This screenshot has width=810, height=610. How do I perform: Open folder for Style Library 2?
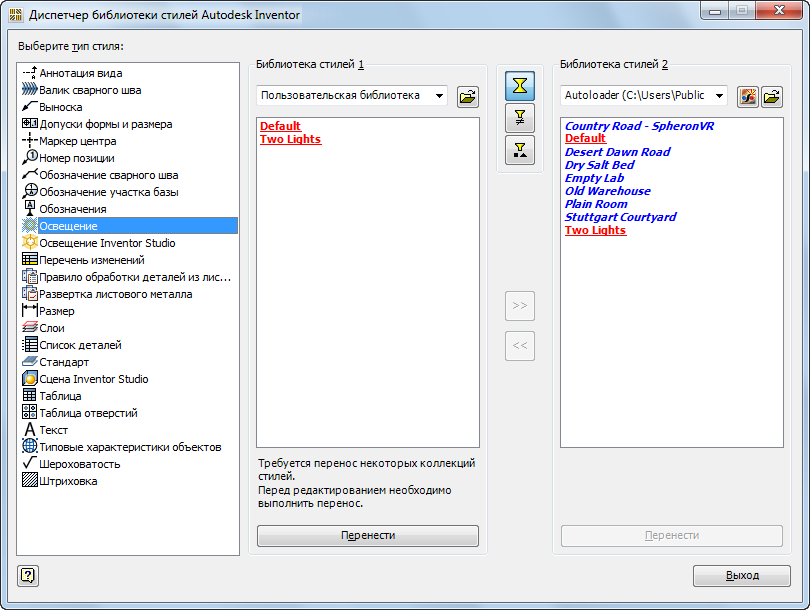[772, 97]
